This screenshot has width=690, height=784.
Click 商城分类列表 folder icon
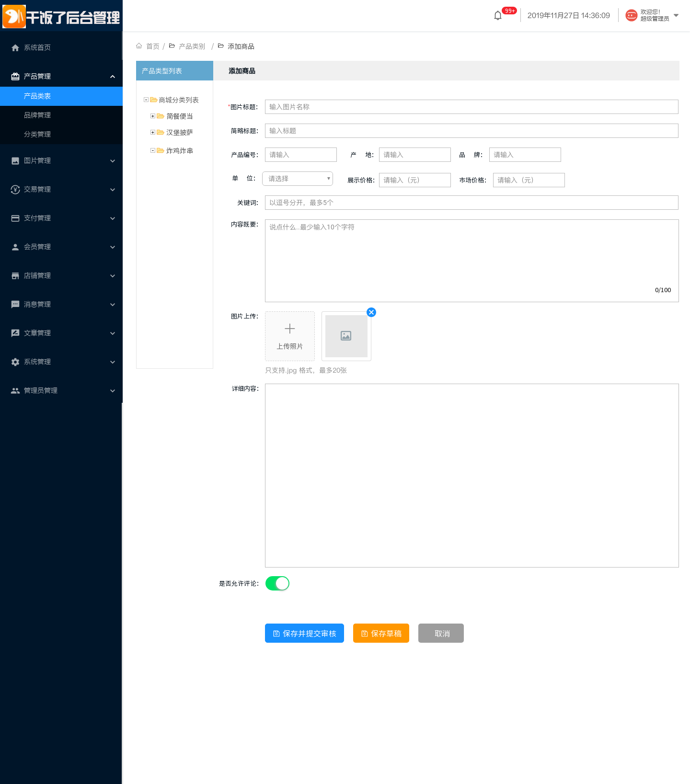pyautogui.click(x=154, y=100)
